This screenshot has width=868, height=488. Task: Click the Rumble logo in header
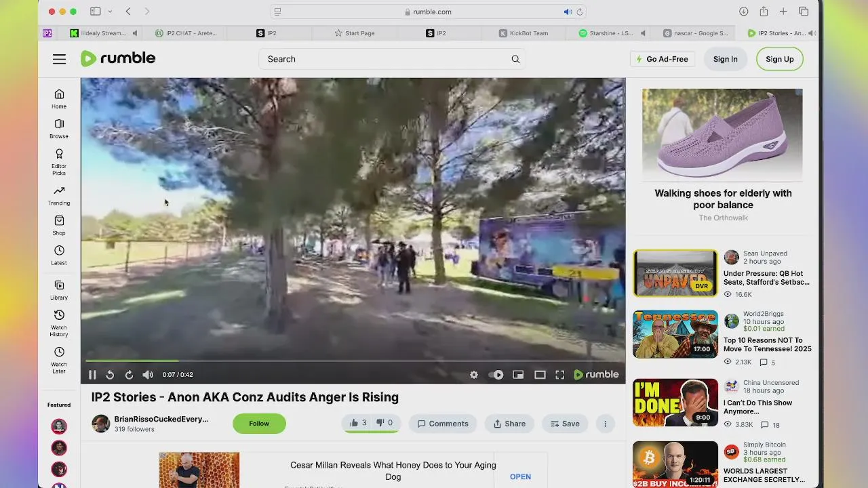118,58
